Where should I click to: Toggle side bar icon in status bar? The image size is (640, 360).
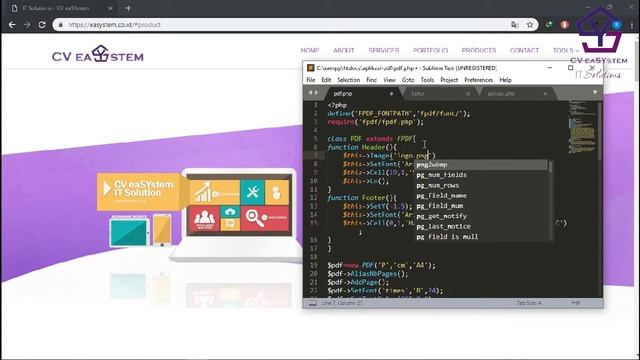[312, 303]
